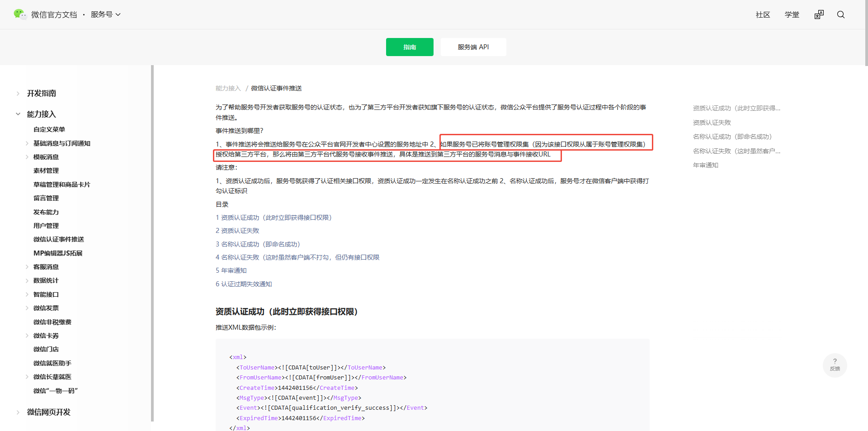Viewport: 868px width, 431px height.
Task: Click the language translation icon
Action: [x=819, y=14]
